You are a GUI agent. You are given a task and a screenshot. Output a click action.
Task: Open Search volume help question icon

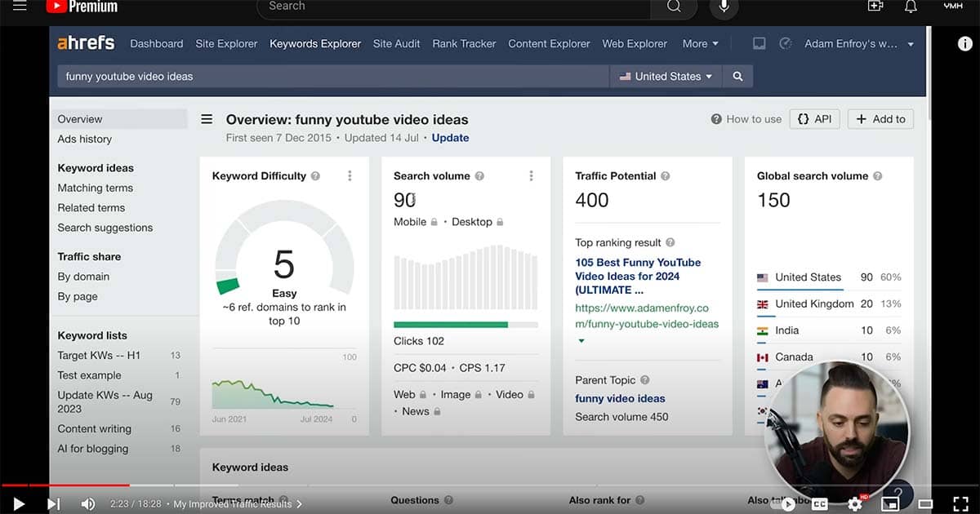coord(479,176)
